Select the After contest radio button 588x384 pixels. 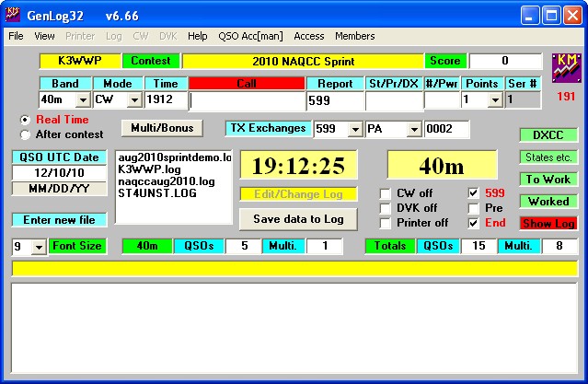coord(25,134)
